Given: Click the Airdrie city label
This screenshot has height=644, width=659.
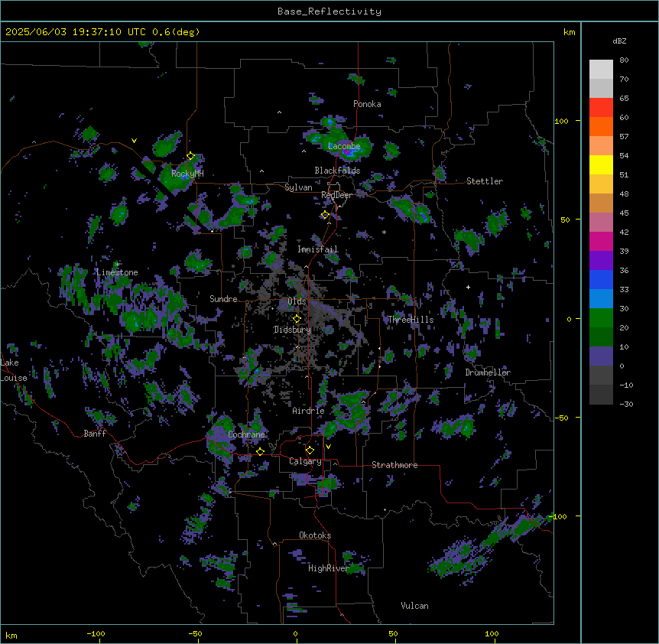Looking at the screenshot, I should coord(308,411).
